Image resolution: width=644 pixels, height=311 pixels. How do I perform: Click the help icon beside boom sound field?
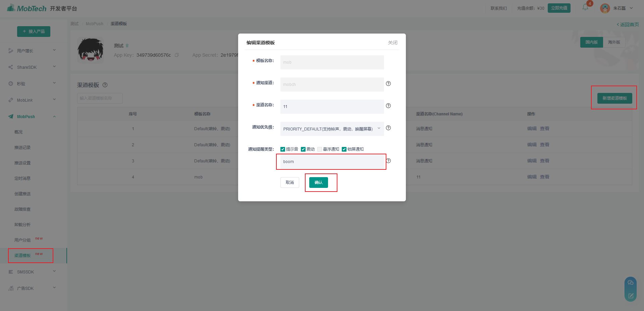click(388, 161)
